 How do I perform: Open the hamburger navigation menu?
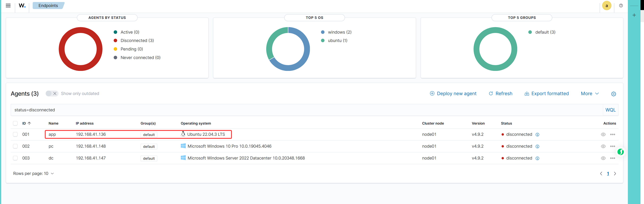click(8, 6)
